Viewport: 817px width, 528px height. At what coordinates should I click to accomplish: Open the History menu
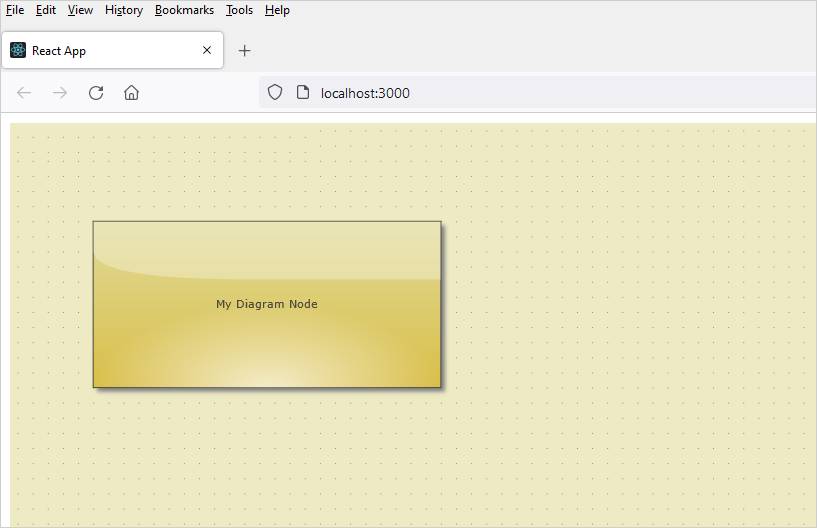coord(124,10)
